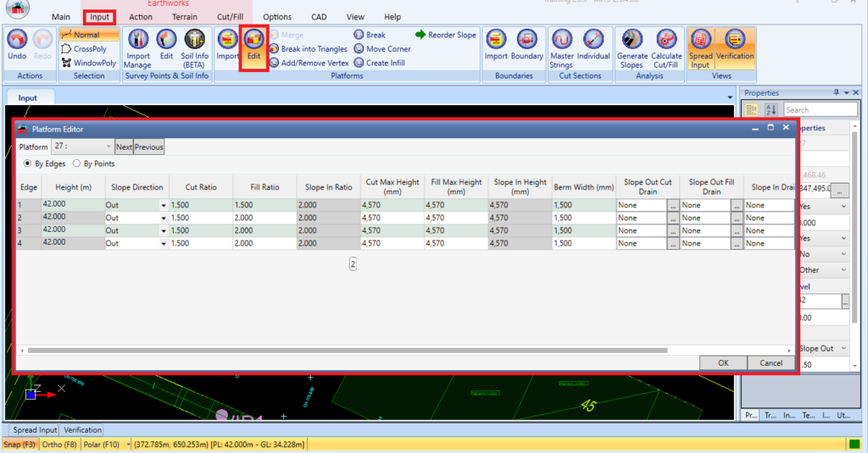Select the Break into Triangles tool

309,48
